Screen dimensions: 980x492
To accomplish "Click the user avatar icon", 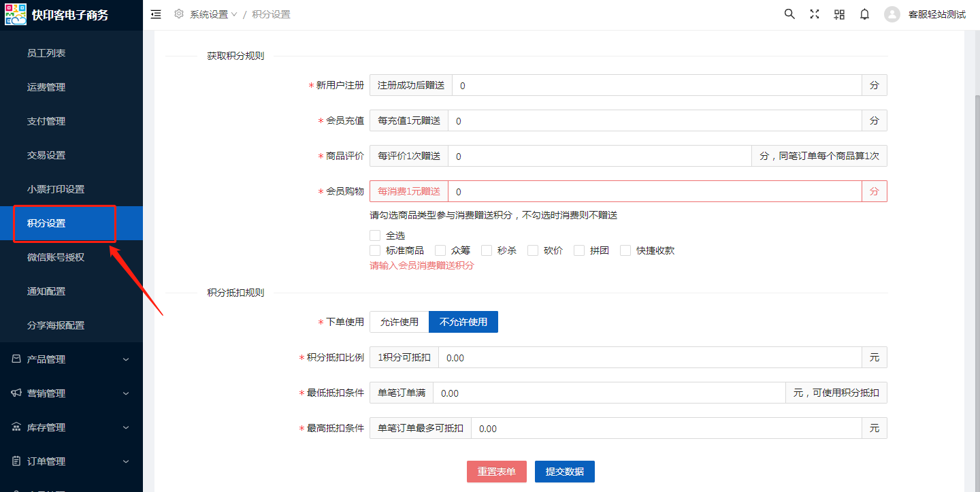I will [892, 14].
